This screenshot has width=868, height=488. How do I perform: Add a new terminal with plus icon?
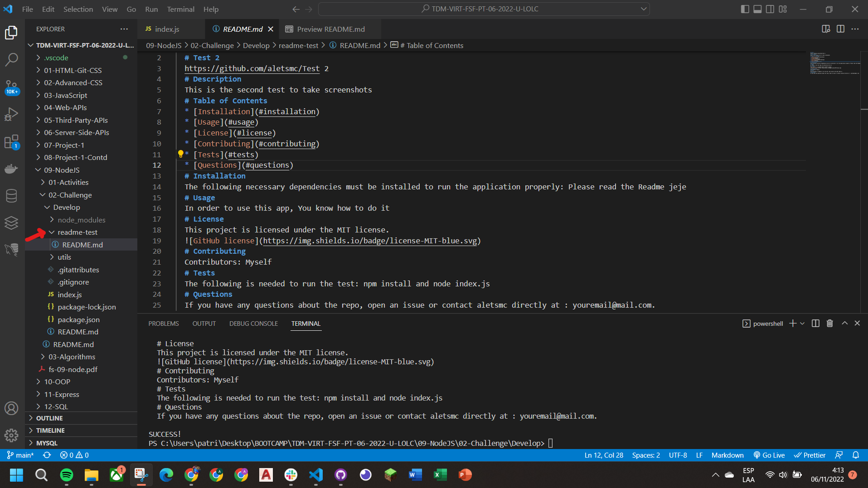(x=793, y=324)
